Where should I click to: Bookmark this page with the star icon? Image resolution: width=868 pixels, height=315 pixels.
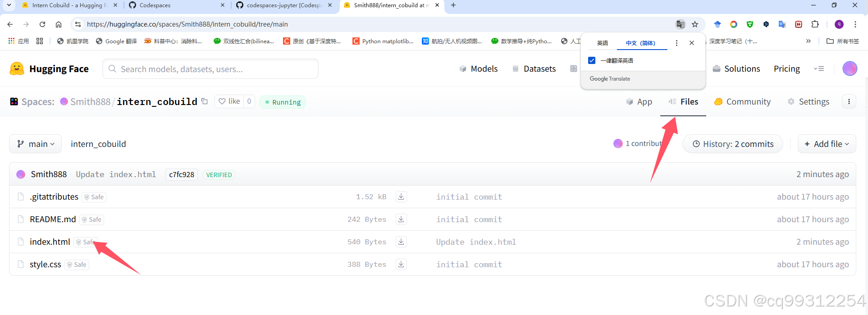tap(695, 24)
